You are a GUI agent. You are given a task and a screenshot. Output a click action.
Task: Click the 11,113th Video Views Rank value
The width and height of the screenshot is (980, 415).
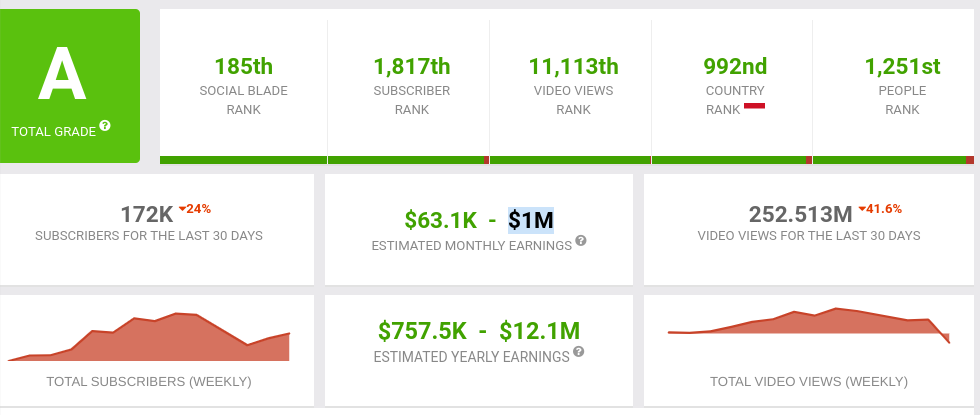[574, 67]
